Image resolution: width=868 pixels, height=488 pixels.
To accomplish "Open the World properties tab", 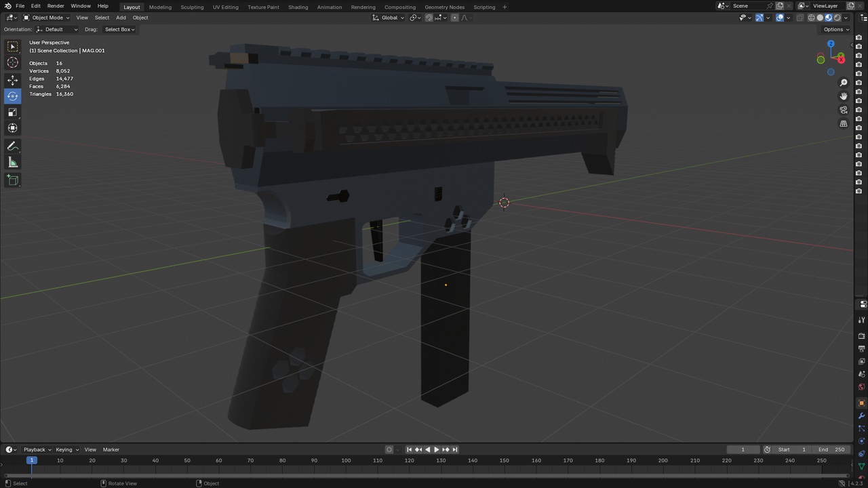I will point(862,388).
